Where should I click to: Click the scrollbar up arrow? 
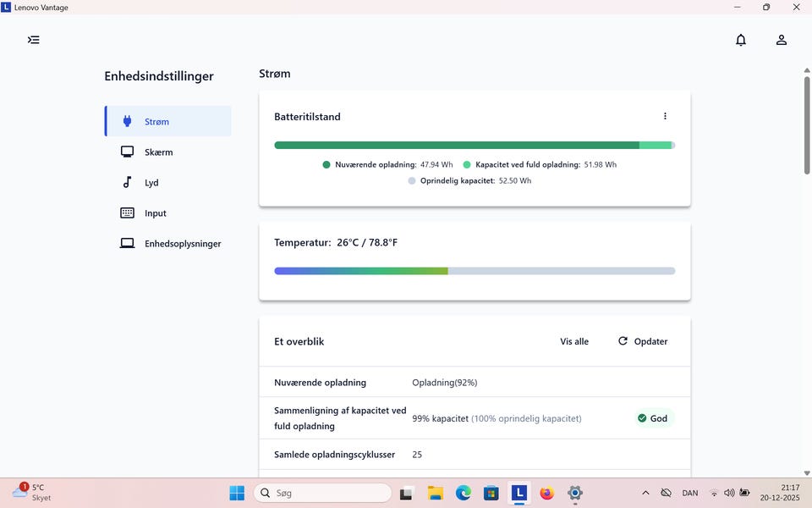point(807,70)
